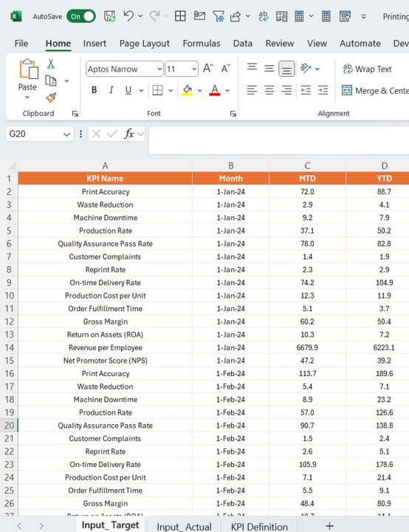Open the File menu tab

coord(21,44)
